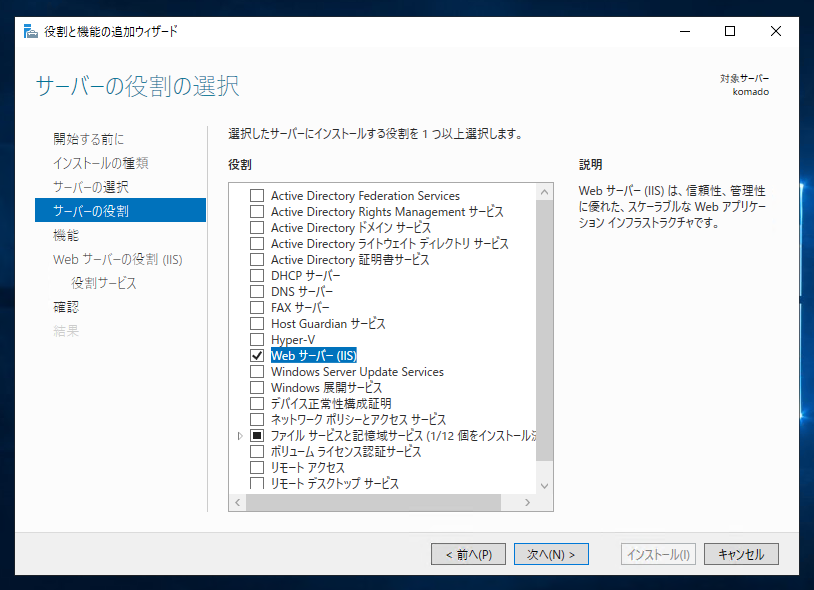Select the Web サーバー (IIS) label text
814x590 pixels.
tap(314, 355)
